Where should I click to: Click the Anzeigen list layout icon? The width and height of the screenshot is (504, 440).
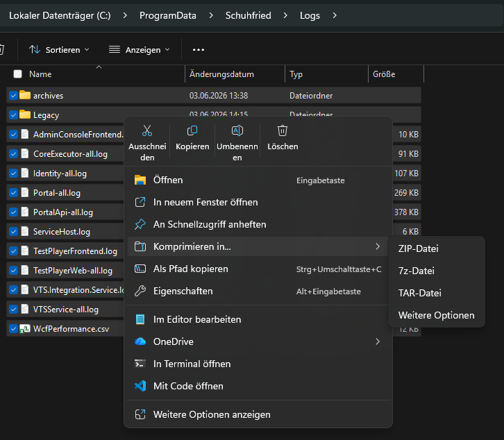pos(115,49)
